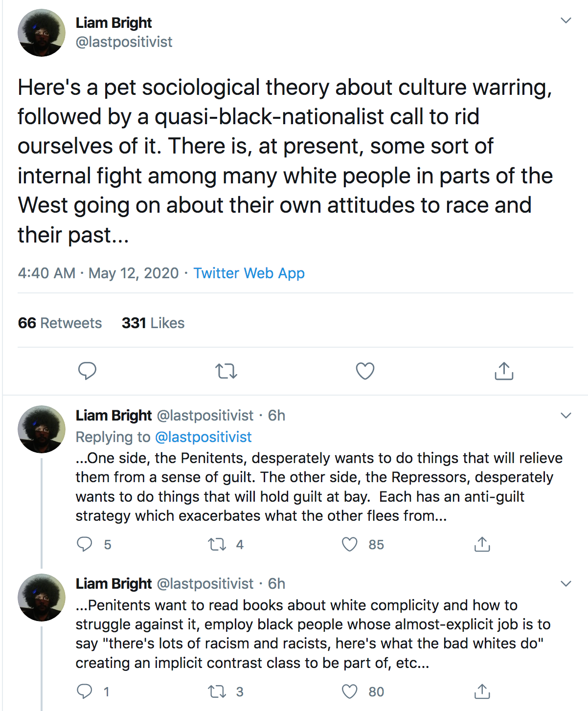Open Liam Bright's large profile avatar
The height and width of the screenshot is (711, 588).
click(x=42, y=33)
